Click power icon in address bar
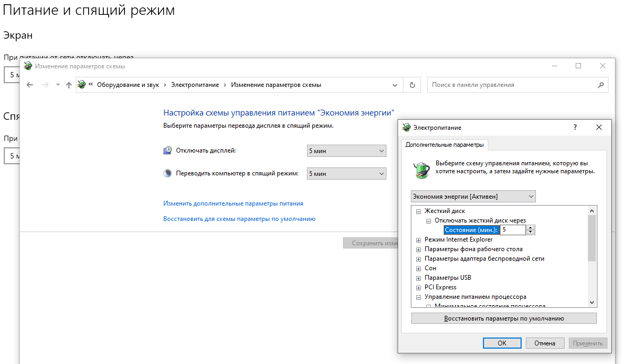 (x=82, y=84)
